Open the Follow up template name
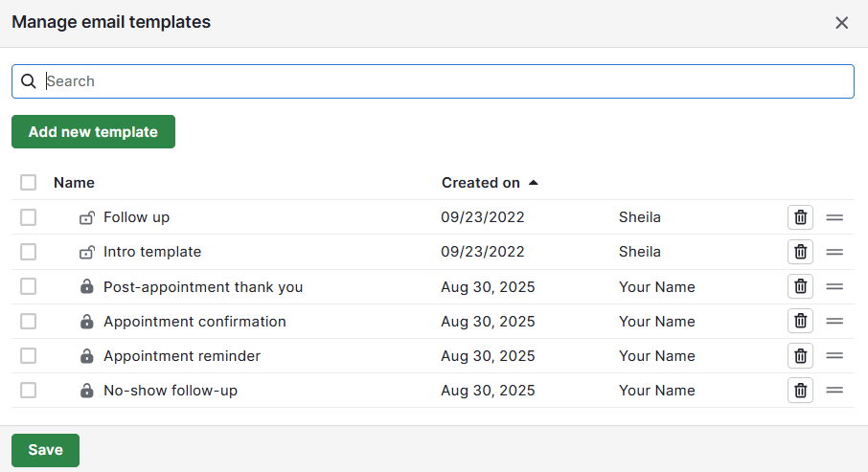Screen dimensions: 868x472 coord(137,217)
